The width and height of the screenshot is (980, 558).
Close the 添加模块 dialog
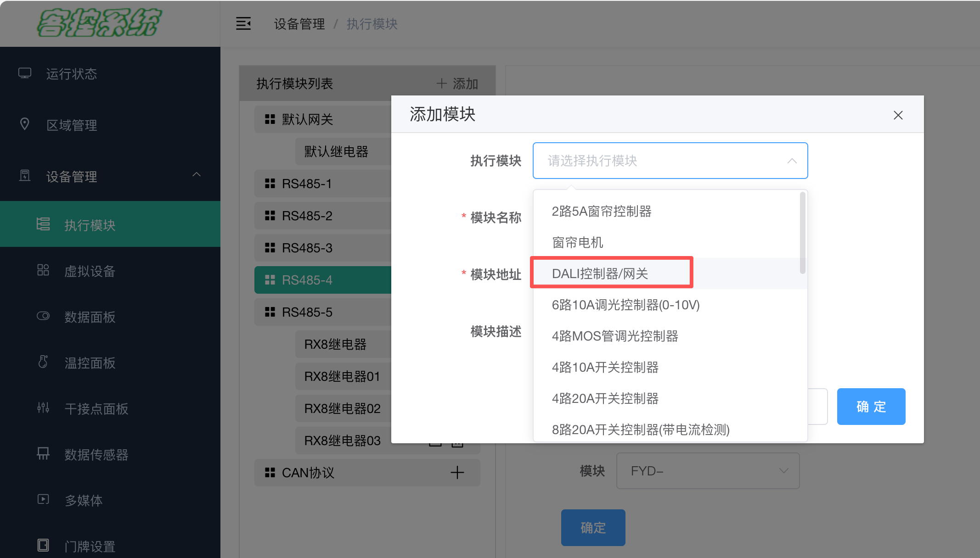(x=898, y=115)
